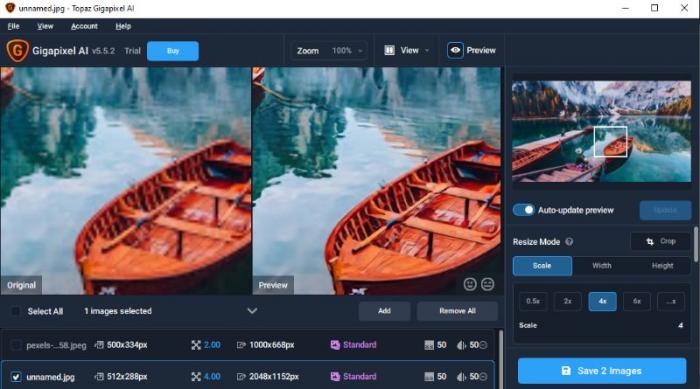Click the Remove All button
700x389 pixels.
coord(457,311)
